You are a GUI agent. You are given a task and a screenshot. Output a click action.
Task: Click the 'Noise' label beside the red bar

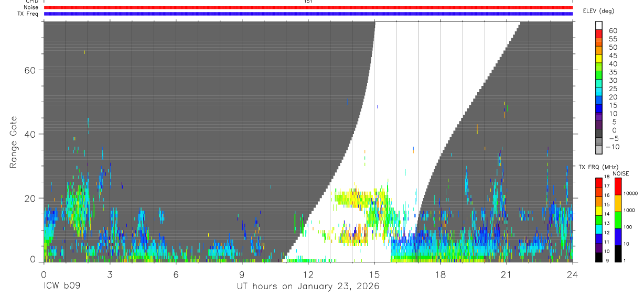pos(31,7)
